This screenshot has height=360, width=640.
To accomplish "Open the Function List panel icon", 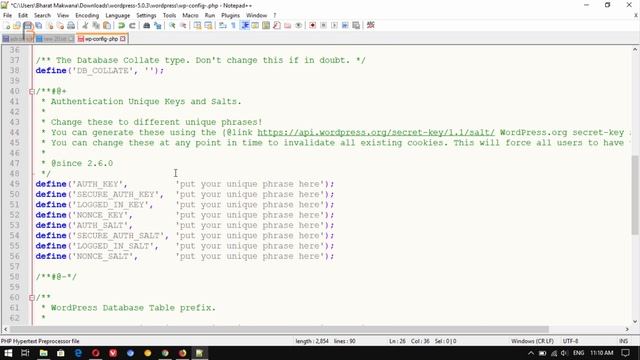I will click(277, 25).
